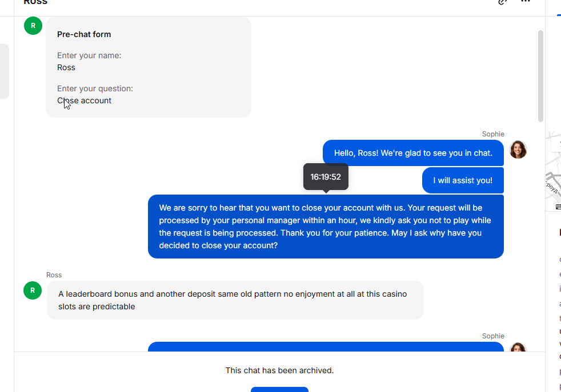Viewport: 561px width, 392px height.
Task: Click the Ross name label above his message
Action: 54,275
